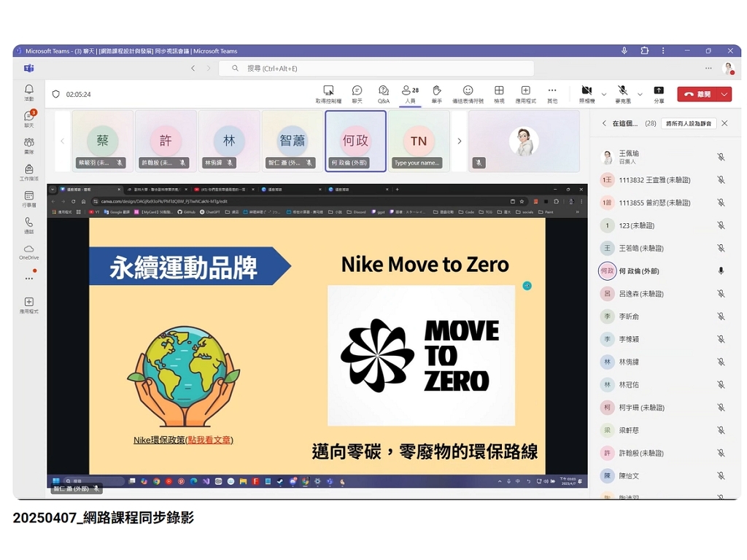Go back with history left arrow

click(x=193, y=69)
